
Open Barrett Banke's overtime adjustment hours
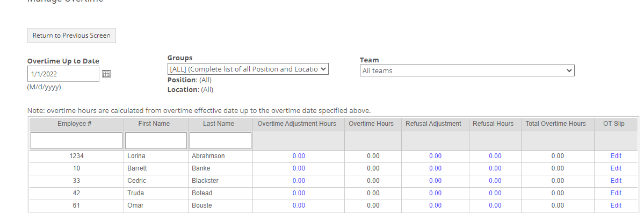point(299,168)
